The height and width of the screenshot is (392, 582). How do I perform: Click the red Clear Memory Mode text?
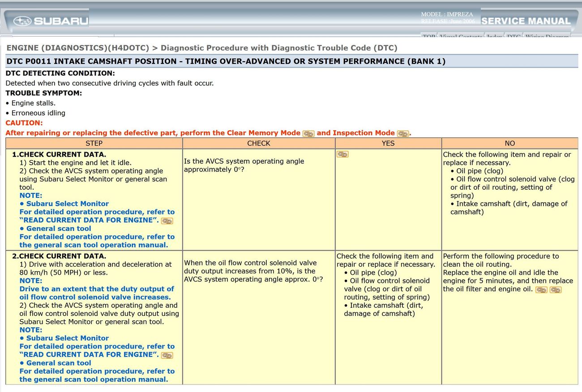[263, 133]
